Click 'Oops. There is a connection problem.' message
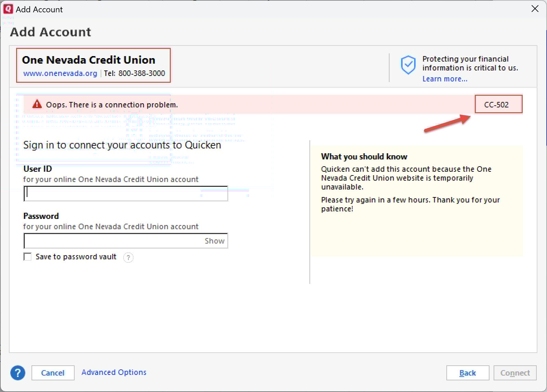Screen dimensions: 547x392 tap(112, 105)
